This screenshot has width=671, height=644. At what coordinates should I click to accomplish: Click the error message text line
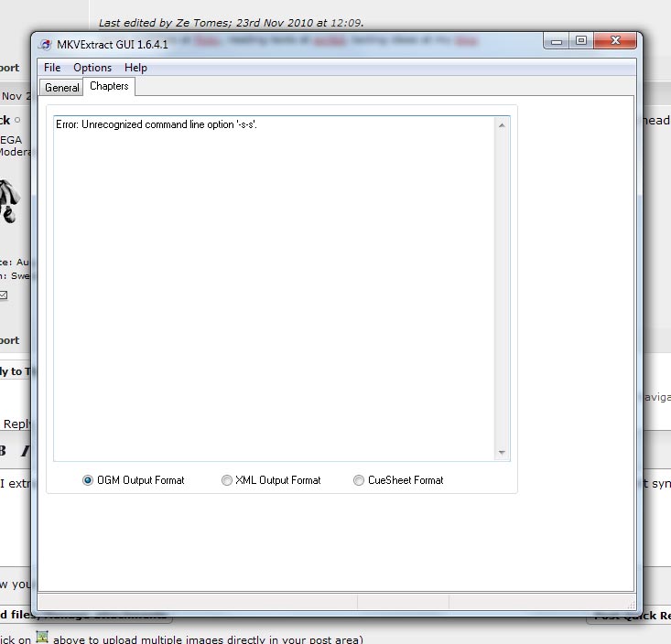(157, 124)
